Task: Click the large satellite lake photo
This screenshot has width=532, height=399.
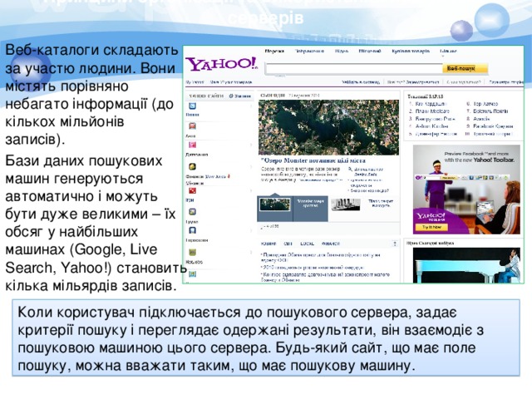Action: pos(329,127)
